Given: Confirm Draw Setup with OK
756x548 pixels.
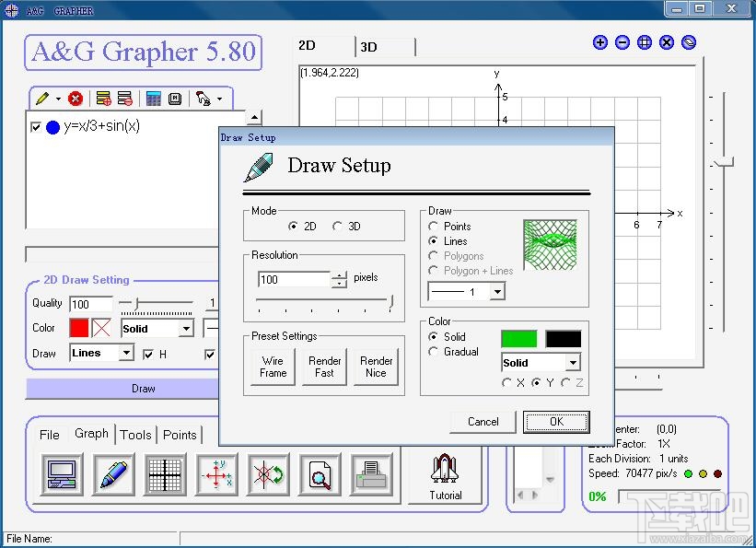Looking at the screenshot, I should (556, 421).
